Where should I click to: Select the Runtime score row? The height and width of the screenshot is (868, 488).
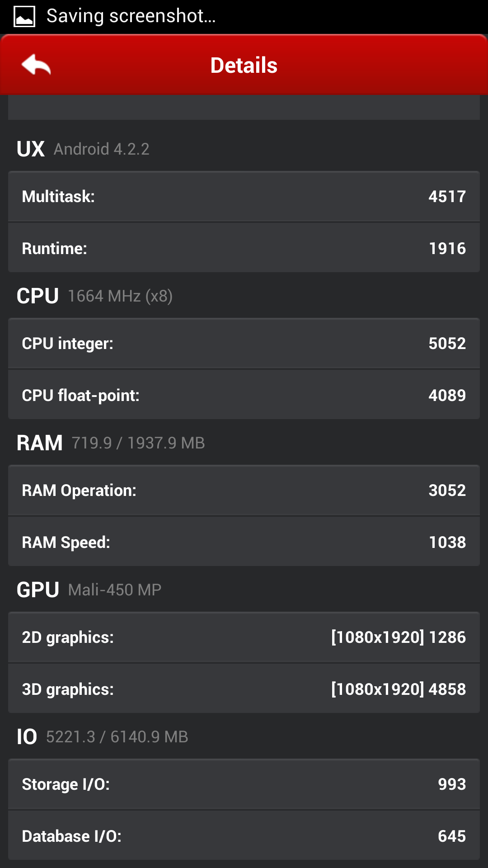pos(244,248)
